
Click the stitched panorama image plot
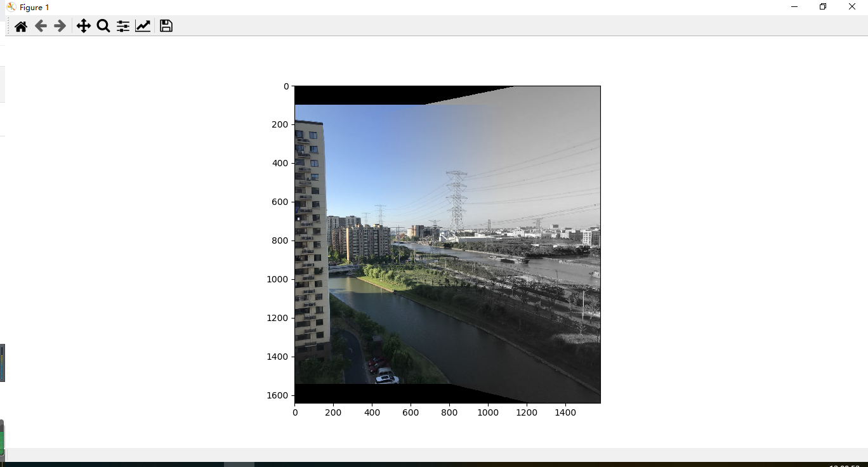447,244
